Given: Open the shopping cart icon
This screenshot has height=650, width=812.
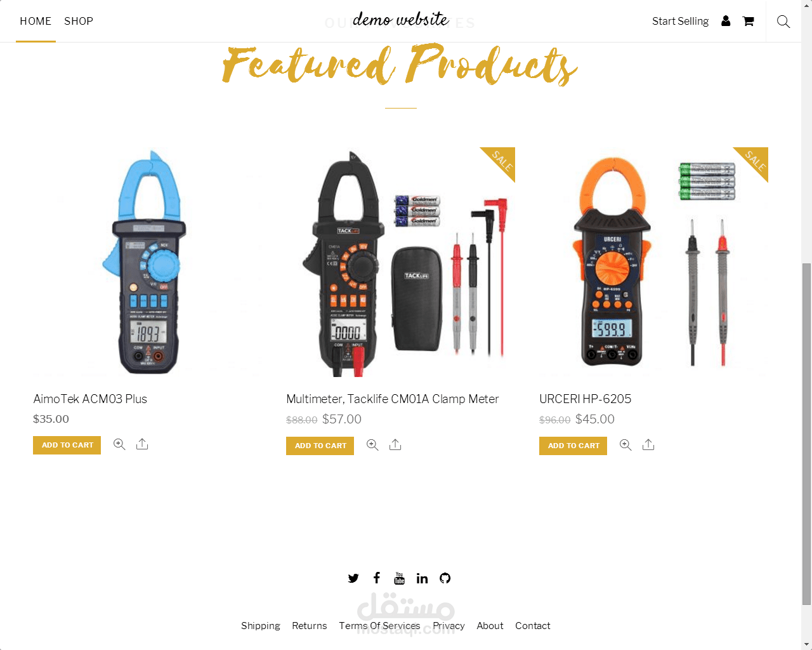Looking at the screenshot, I should click(749, 21).
